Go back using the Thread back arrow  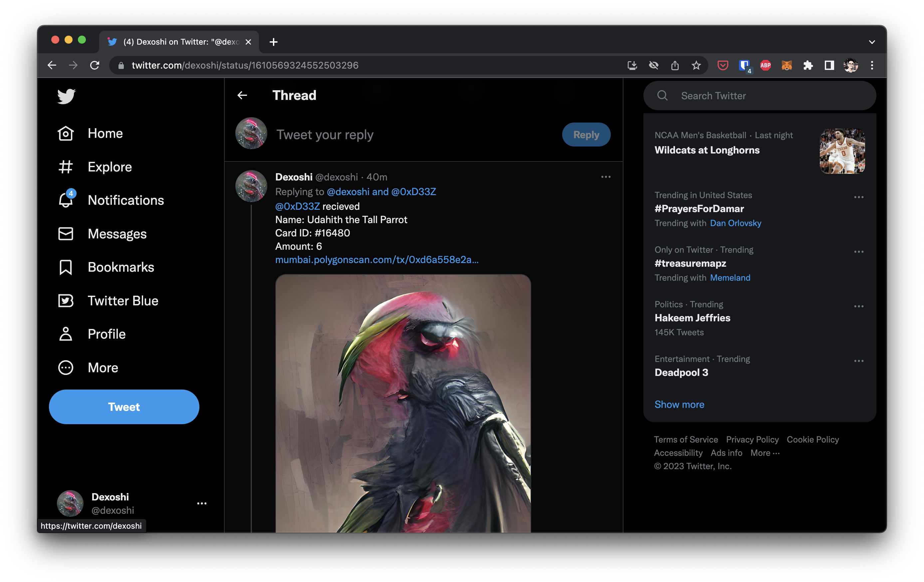[x=242, y=95]
